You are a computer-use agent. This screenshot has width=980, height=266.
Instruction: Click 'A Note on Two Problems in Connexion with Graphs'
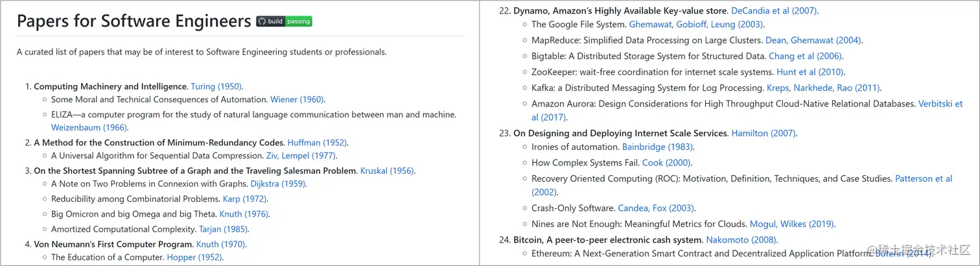tap(149, 184)
